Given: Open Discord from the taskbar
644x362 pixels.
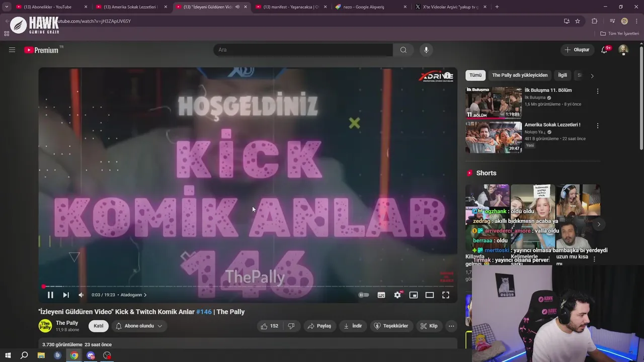Looking at the screenshot, I should (x=91, y=355).
